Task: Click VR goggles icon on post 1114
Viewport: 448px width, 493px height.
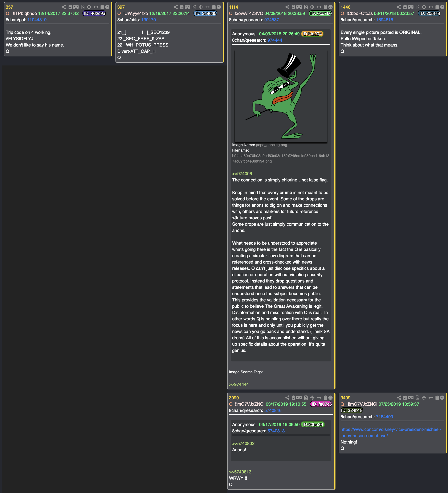Action: (299, 7)
